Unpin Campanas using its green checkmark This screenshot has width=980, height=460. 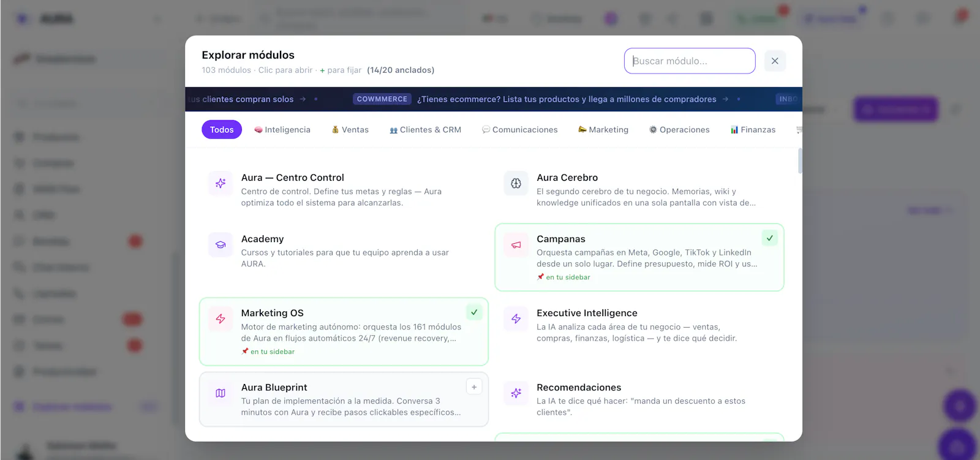[x=770, y=238]
